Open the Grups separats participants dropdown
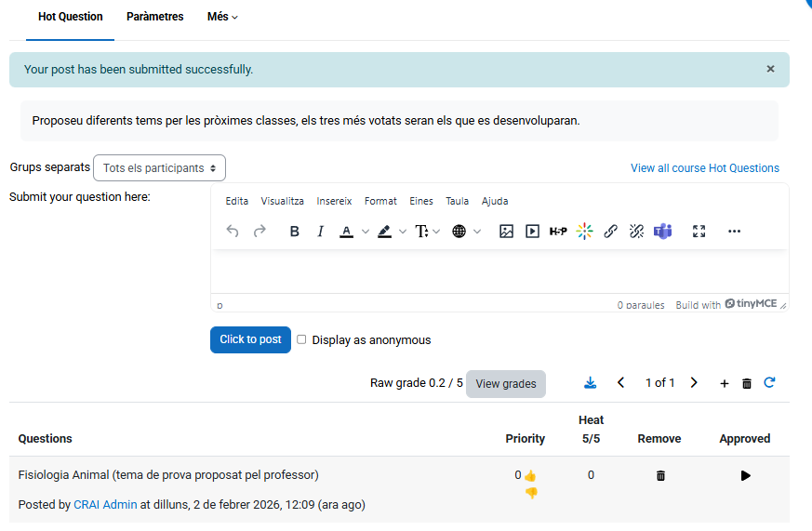The height and width of the screenshot is (531, 812). point(159,168)
